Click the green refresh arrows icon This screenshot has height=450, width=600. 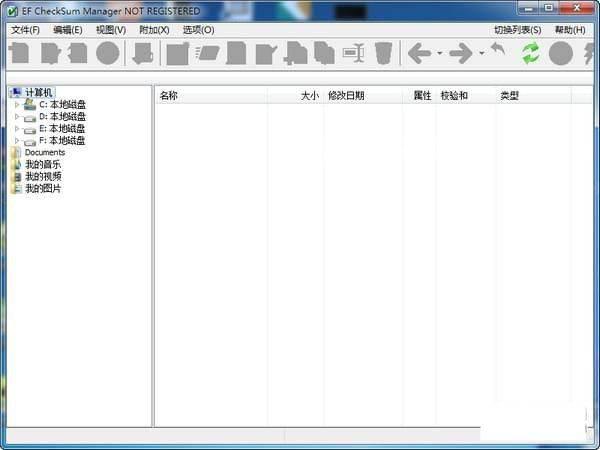tap(531, 53)
